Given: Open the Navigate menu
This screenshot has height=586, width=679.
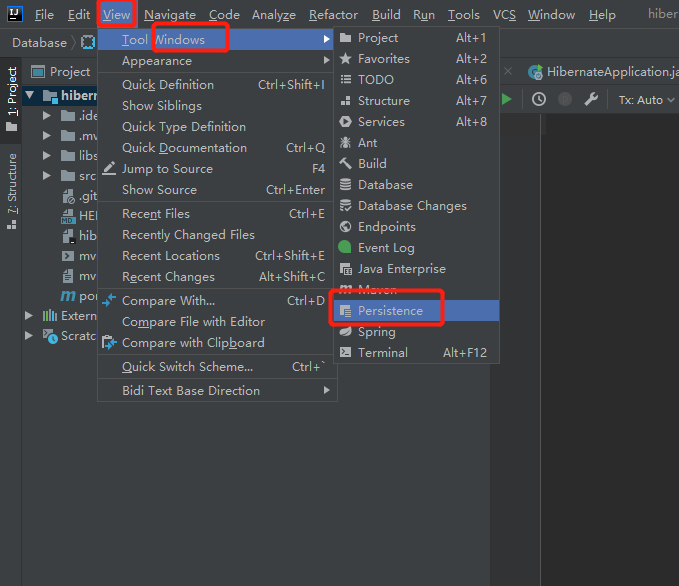Looking at the screenshot, I should 169,15.
